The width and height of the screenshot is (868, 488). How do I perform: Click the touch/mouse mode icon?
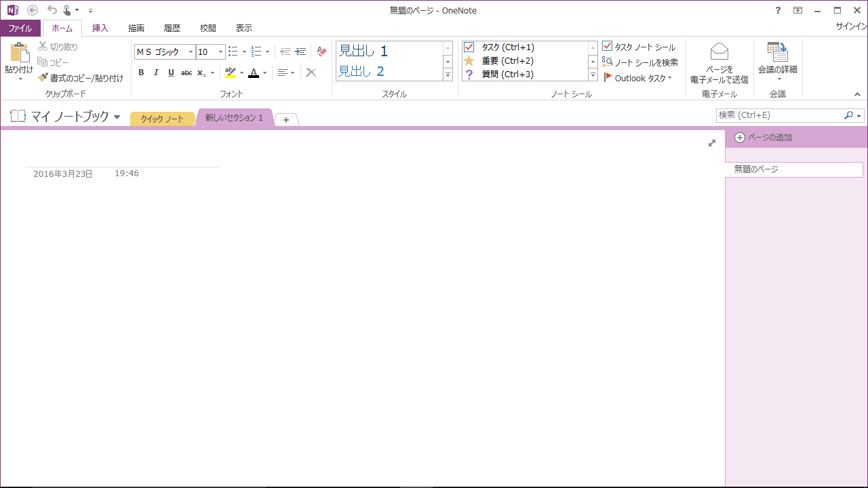point(67,10)
